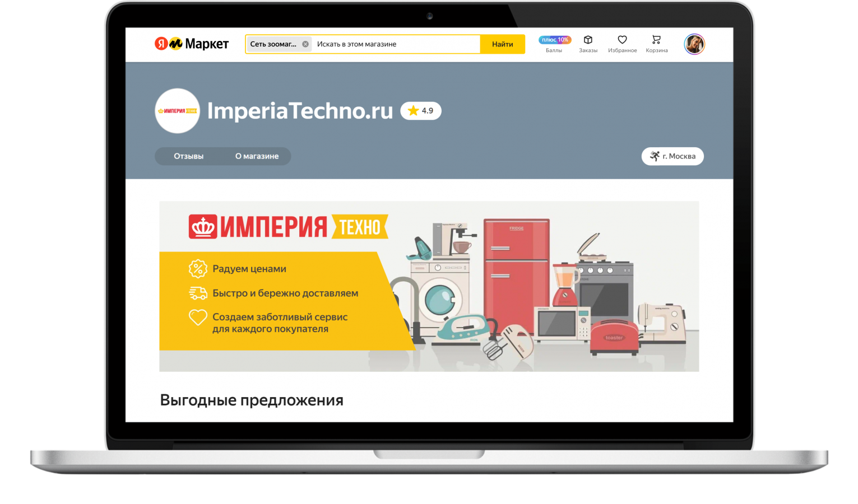
Task: Click the Найти search button
Action: pyautogui.click(x=503, y=44)
